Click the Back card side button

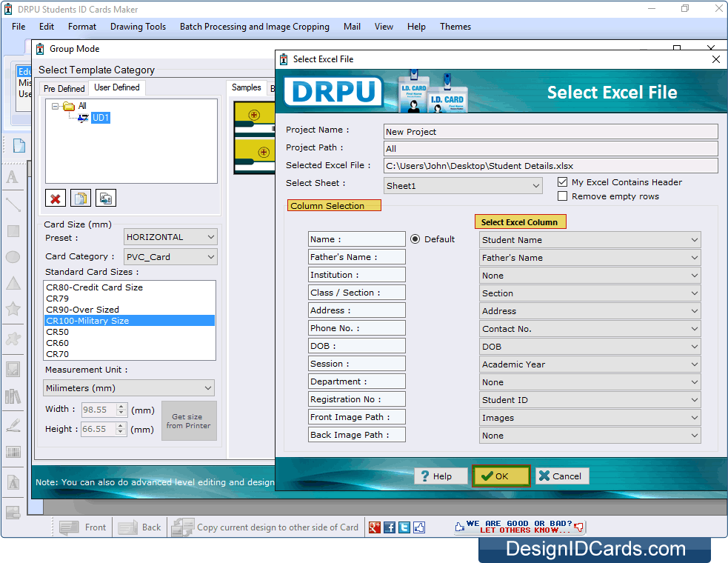[139, 527]
